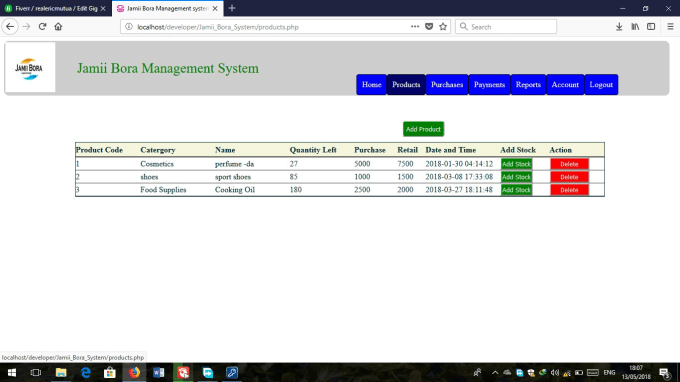Click the Jamii Bora logo image
680x382 pixels.
(x=30, y=67)
